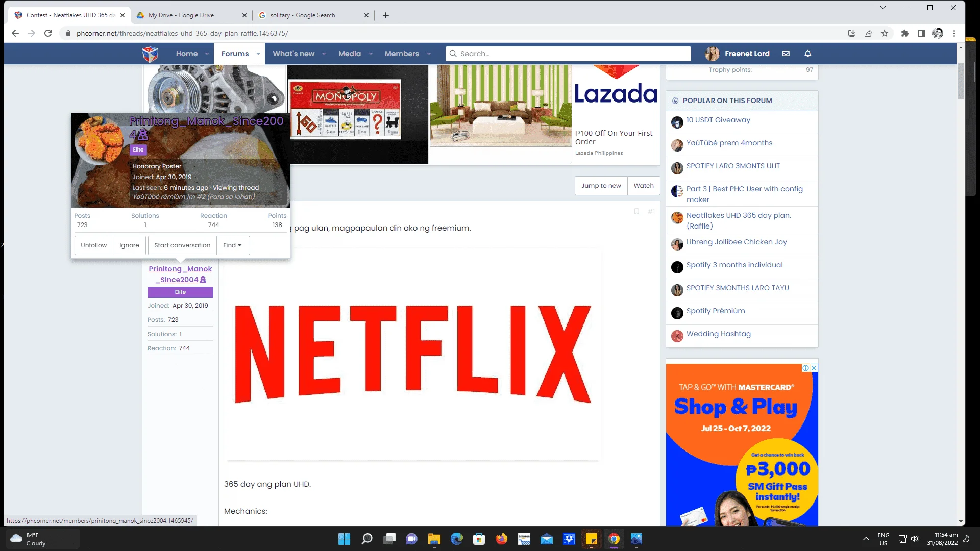Click the PHCorner site logo

coord(150,54)
